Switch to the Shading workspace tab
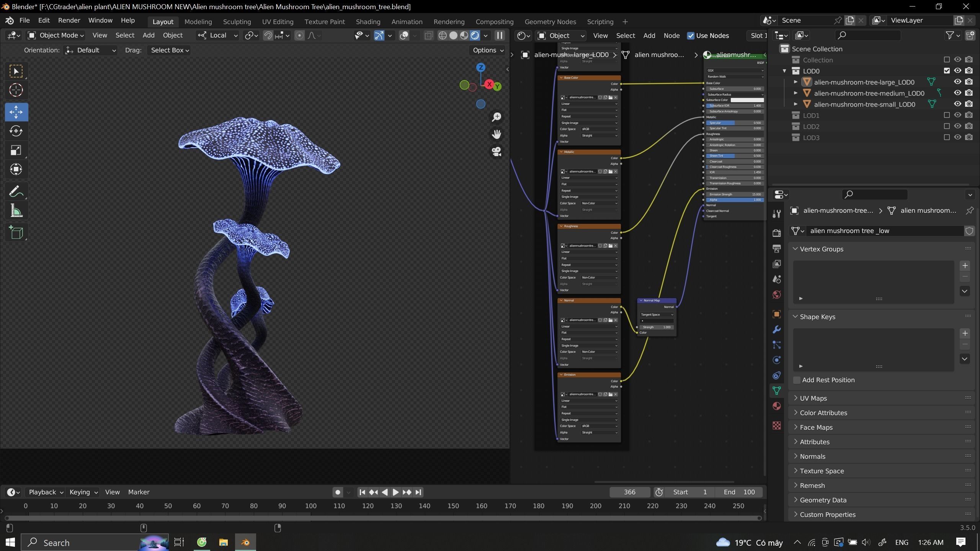Screen dimensions: 980x551 click(368, 22)
